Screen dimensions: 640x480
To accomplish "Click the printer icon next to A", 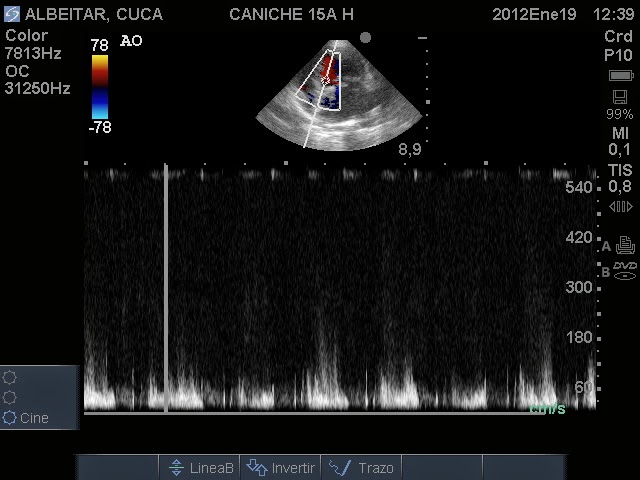I will click(x=625, y=245).
